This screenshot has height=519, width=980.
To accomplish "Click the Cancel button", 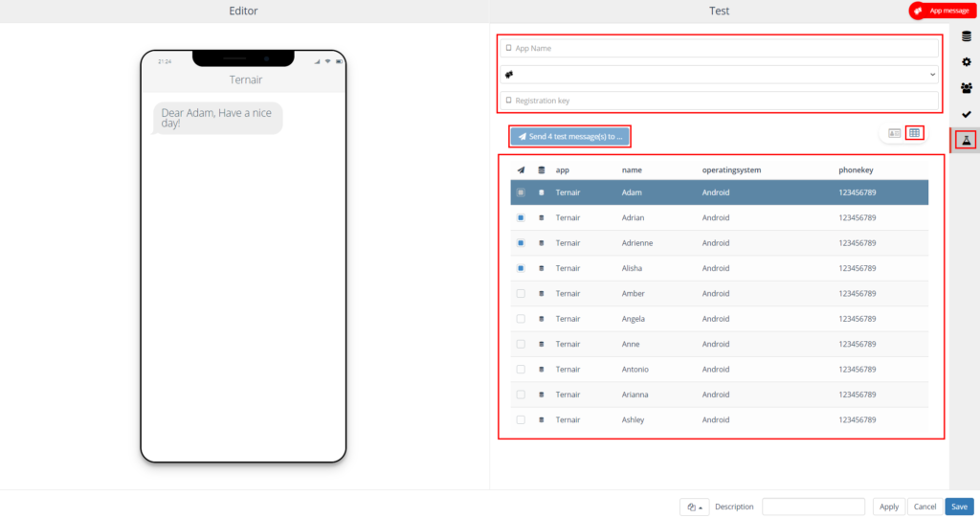I will 924,508.
